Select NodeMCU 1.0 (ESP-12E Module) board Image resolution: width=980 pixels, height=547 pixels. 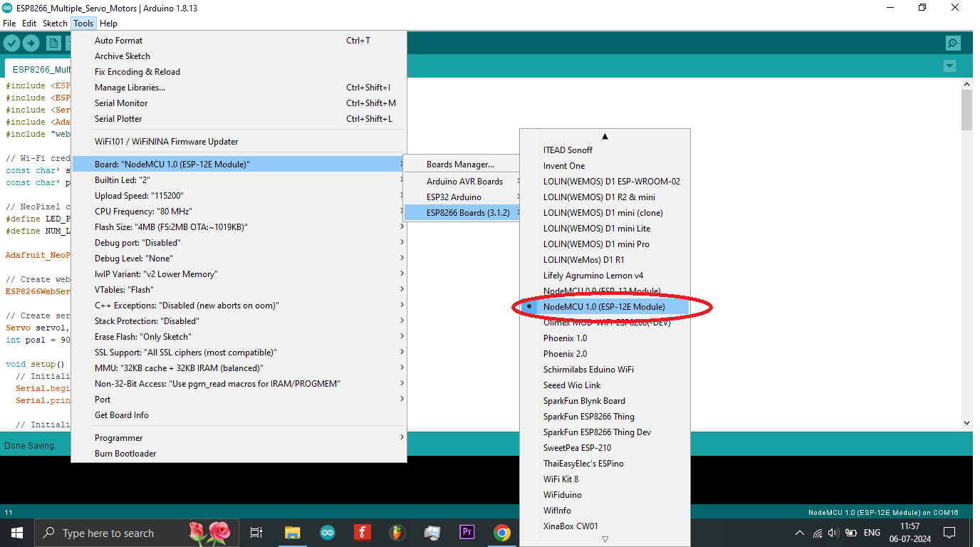click(605, 307)
